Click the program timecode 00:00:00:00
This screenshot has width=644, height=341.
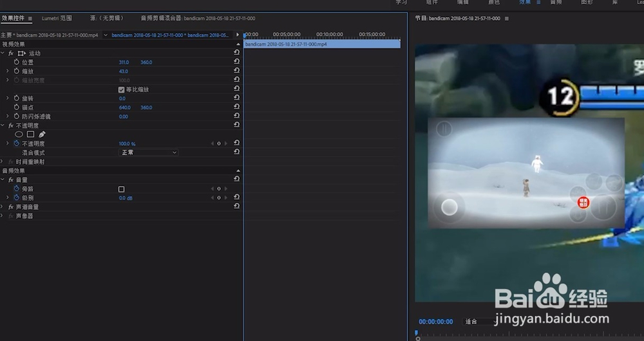[436, 322]
